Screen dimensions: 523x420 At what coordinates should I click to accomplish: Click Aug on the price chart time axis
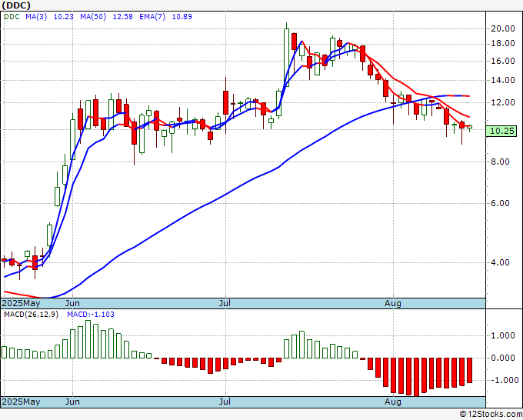393,303
